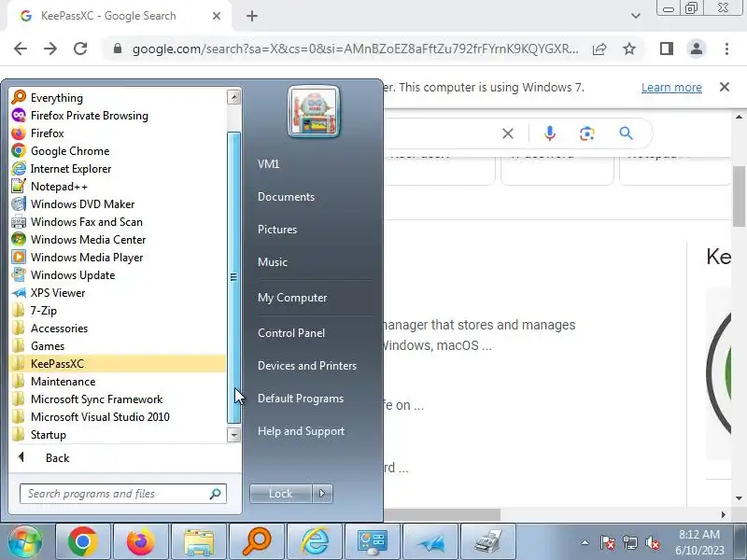
Task: Open Windows DVD Maker
Action: 118,204
